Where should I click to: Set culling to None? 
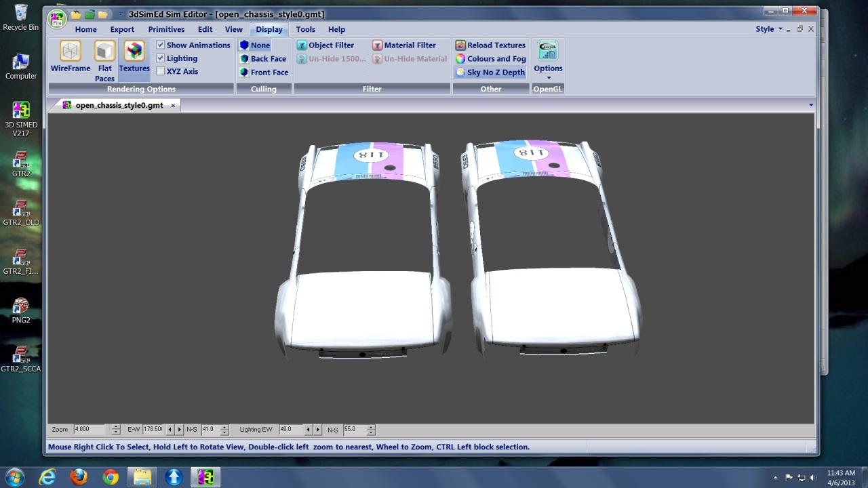coord(254,45)
